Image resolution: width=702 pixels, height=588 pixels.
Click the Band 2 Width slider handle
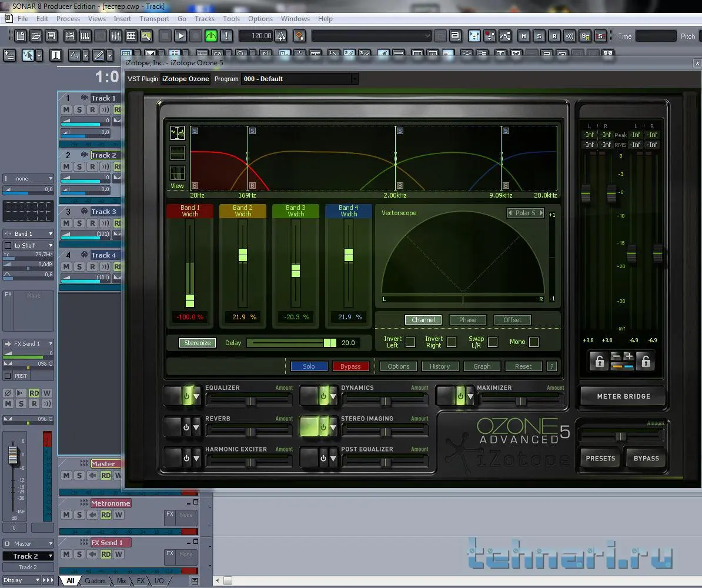pos(243,255)
